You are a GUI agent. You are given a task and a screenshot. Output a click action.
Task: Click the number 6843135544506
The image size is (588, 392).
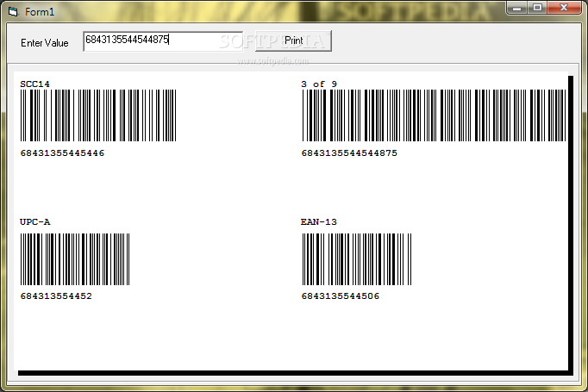[340, 296]
